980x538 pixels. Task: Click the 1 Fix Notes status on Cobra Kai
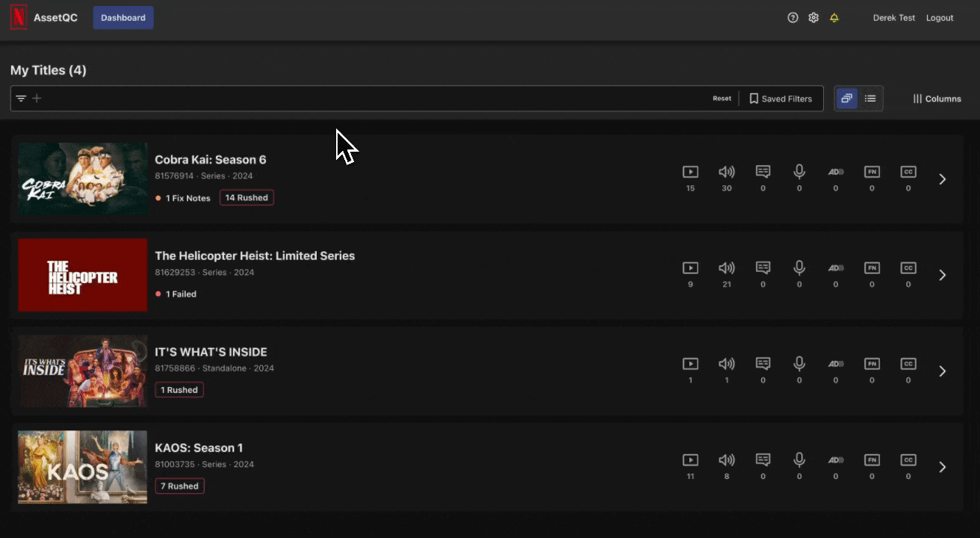tap(183, 198)
